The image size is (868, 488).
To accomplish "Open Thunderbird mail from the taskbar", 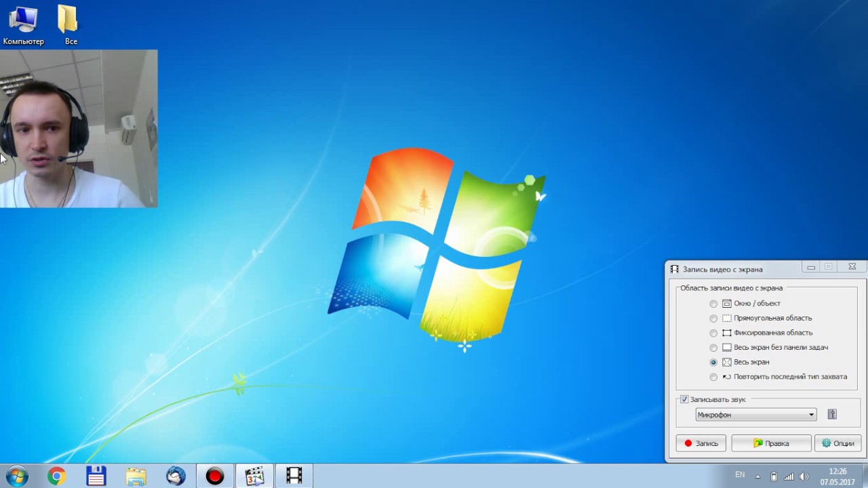I will (176, 476).
